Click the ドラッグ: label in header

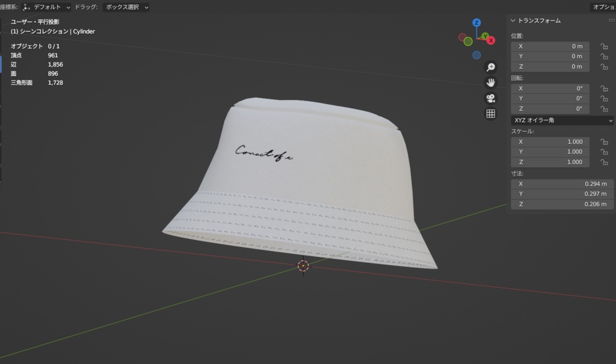[x=86, y=7]
